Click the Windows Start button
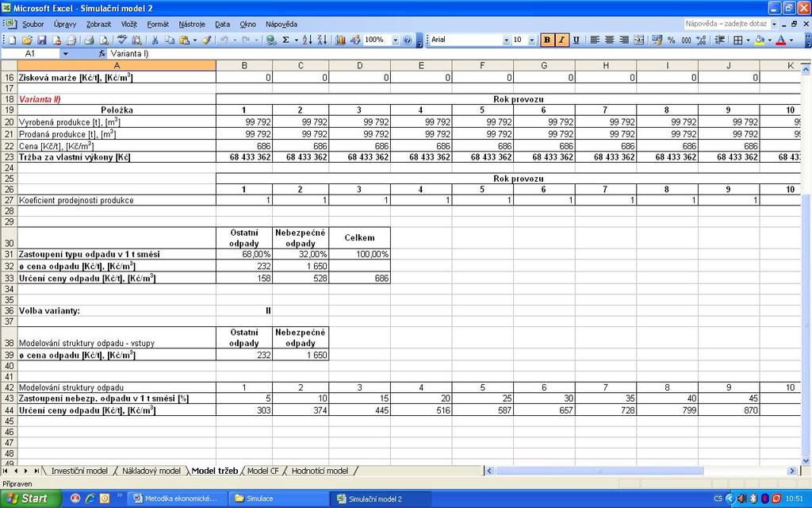 click(31, 498)
